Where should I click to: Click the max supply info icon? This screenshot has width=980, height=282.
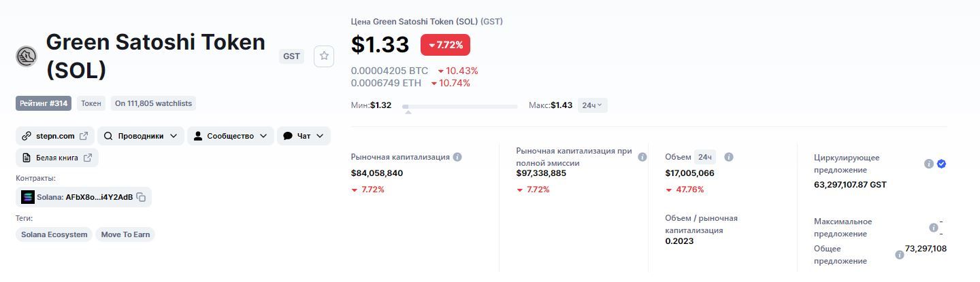pos(933,228)
